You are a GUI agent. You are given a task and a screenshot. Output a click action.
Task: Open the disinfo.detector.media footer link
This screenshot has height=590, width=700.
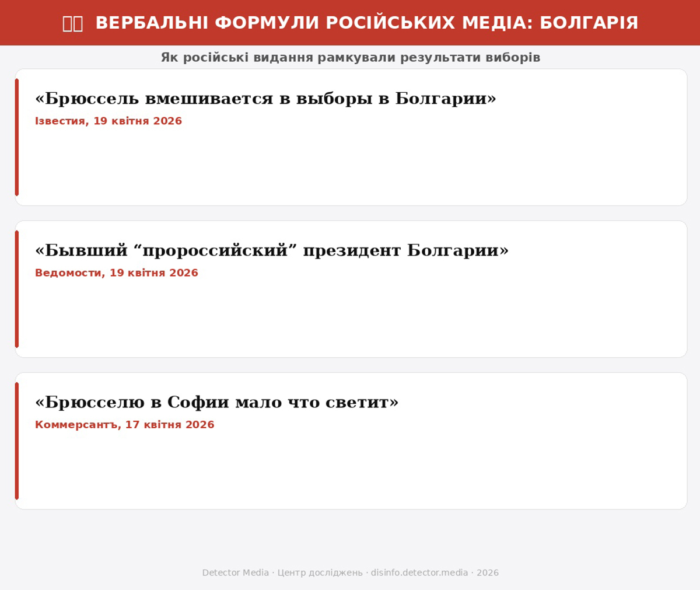click(x=419, y=573)
